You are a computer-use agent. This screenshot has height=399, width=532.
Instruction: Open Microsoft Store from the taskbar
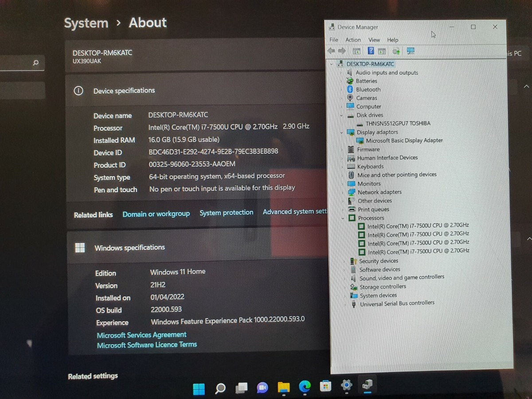[325, 386]
